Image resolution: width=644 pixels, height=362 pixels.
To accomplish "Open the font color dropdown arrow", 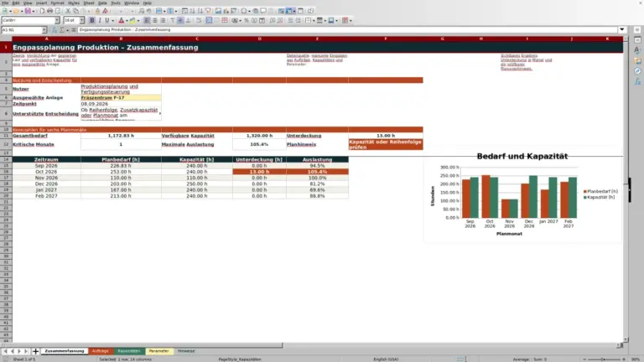I will tap(127, 20).
